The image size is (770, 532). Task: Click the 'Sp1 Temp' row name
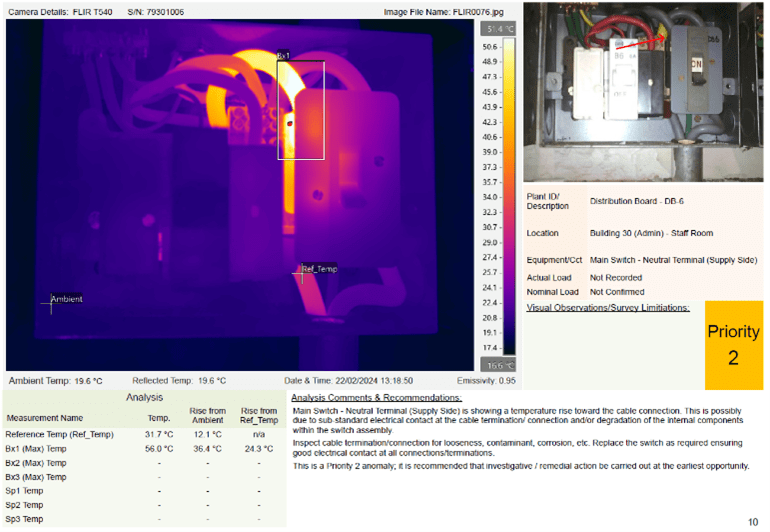(25, 491)
